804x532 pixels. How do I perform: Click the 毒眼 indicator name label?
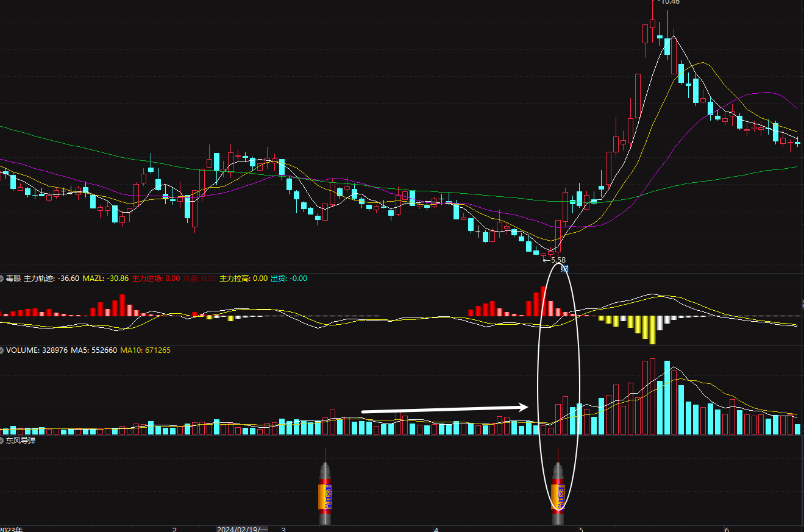(x=13, y=278)
